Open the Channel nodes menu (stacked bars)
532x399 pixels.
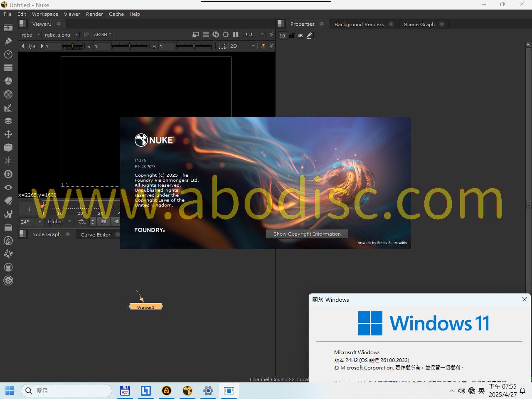pos(8,68)
